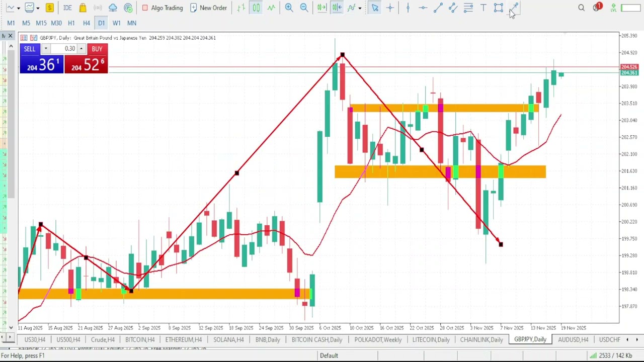Switch to BITCOIN,H4 chart tab
Viewport: 644px width, 362px height.
coord(140,340)
